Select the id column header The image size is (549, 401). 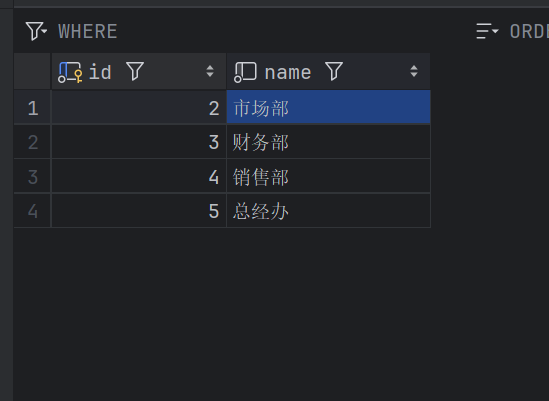[x=139, y=71]
